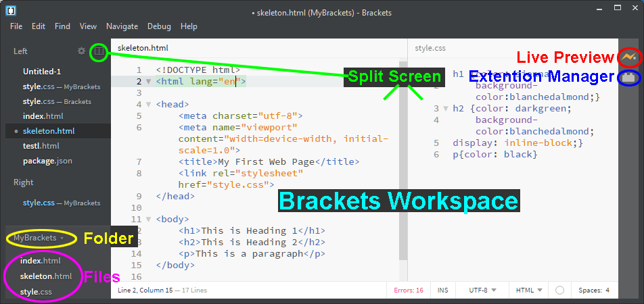Open the Help menu
The image size is (644, 304).
click(x=189, y=26)
